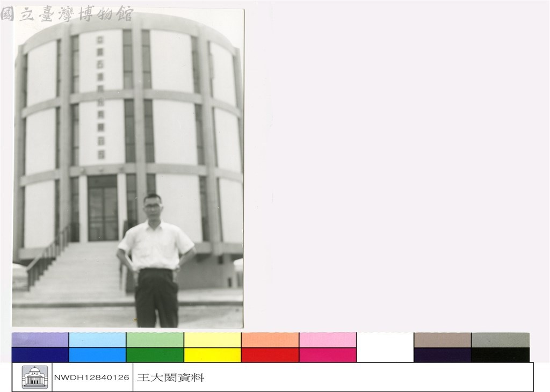Pick the dark green color swatch
Viewport: 550px width, 392px height.
pyautogui.click(x=155, y=355)
